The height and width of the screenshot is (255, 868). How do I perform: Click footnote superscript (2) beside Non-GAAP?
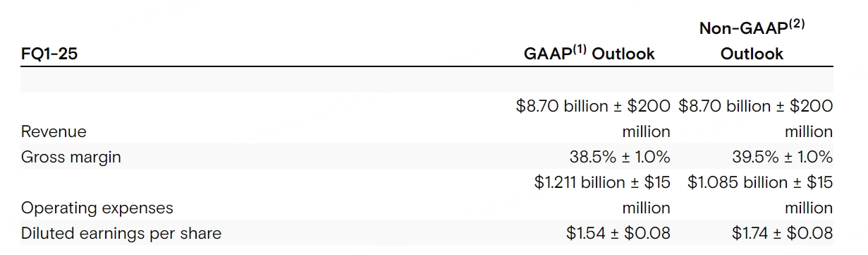point(796,24)
